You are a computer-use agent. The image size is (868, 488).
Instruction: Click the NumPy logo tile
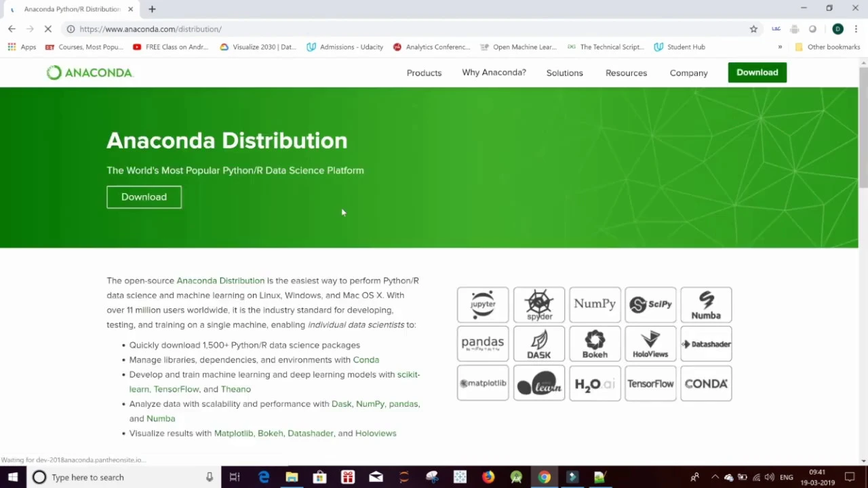point(595,305)
